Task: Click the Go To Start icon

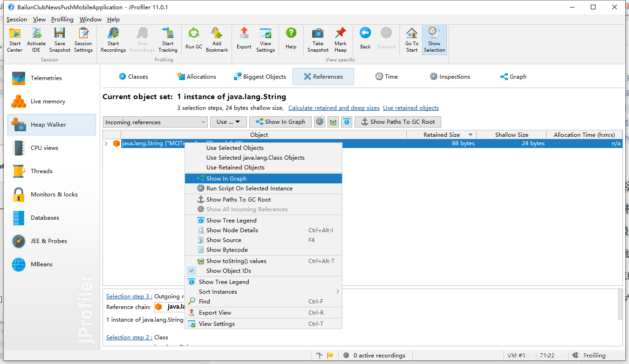Action: (x=412, y=40)
